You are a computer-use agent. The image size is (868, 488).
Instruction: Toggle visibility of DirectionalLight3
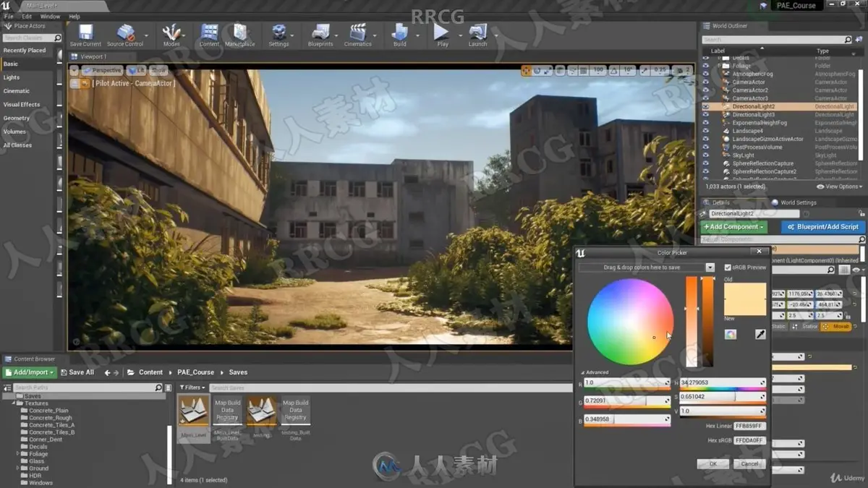tap(706, 114)
